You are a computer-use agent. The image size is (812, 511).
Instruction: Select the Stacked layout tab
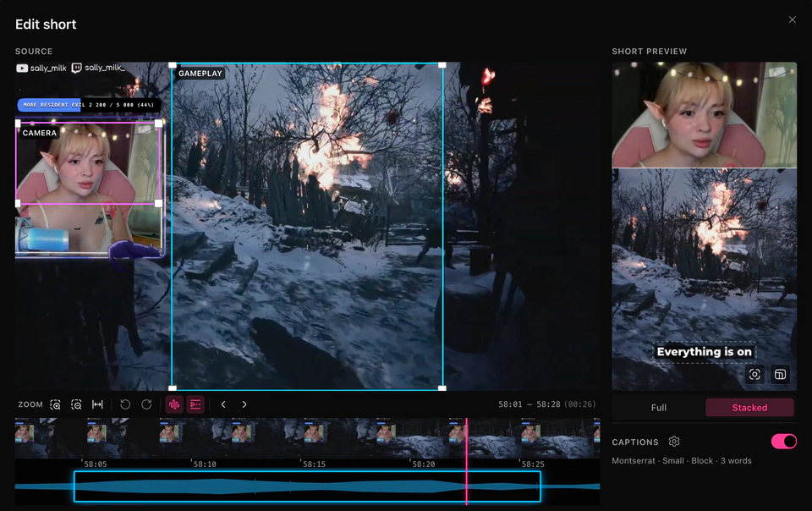[749, 408]
